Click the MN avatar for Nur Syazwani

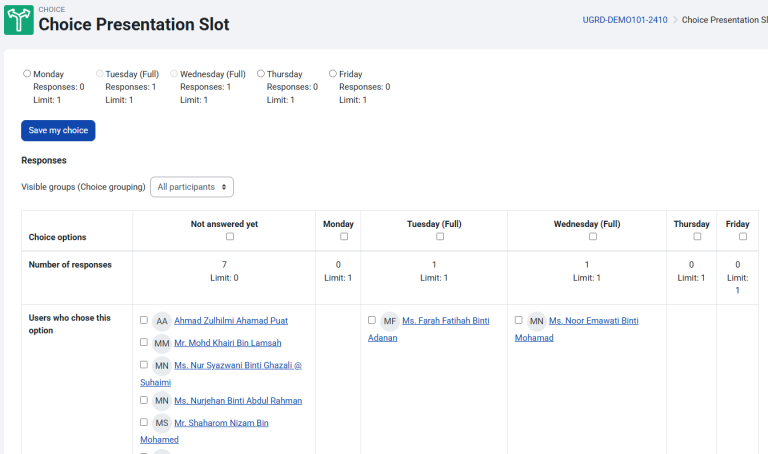point(162,365)
